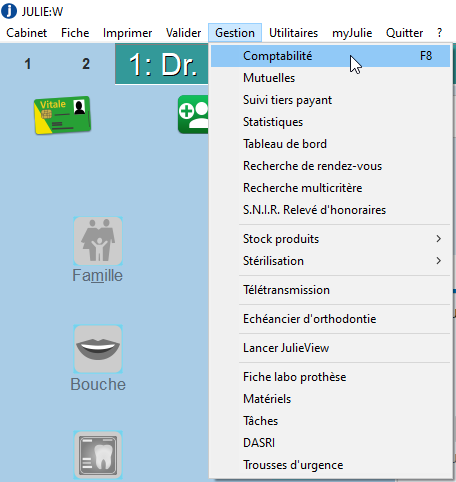Viewport: 456px width, 482px height.
Task: Choose Lancer JulieView
Action: click(330, 348)
